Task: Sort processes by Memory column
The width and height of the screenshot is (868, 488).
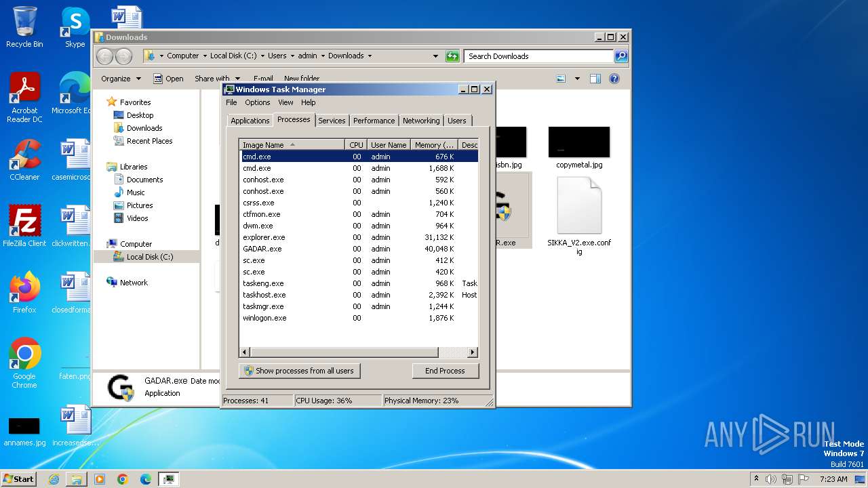Action: (434, 145)
